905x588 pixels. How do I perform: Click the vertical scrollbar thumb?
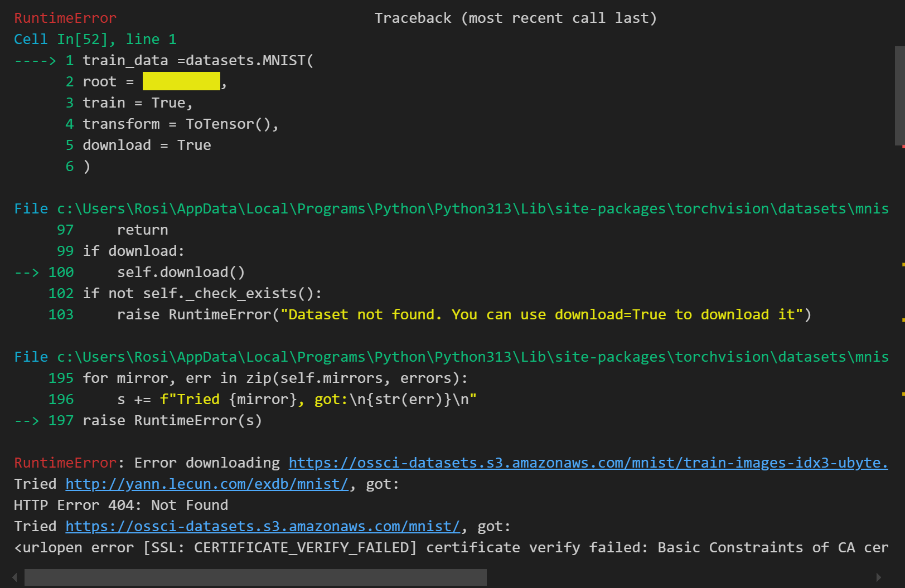[899, 96]
